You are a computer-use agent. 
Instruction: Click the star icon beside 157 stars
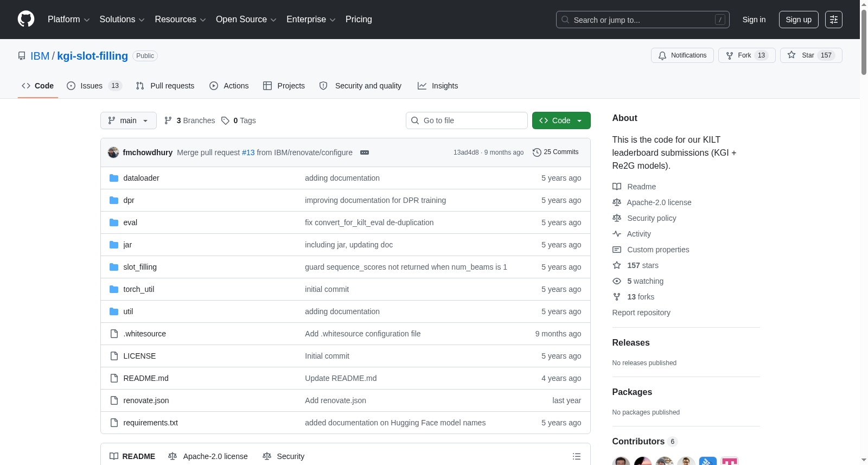point(617,265)
